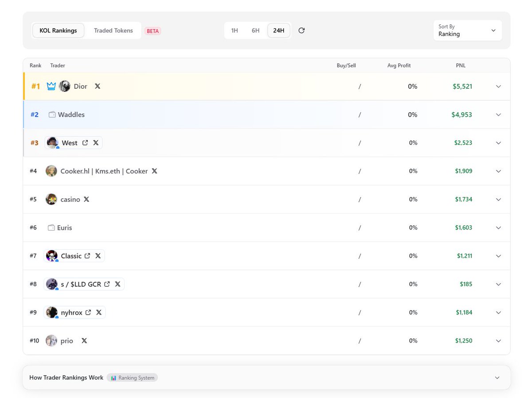
Task: Open Classic's external link icon
Action: click(87, 256)
